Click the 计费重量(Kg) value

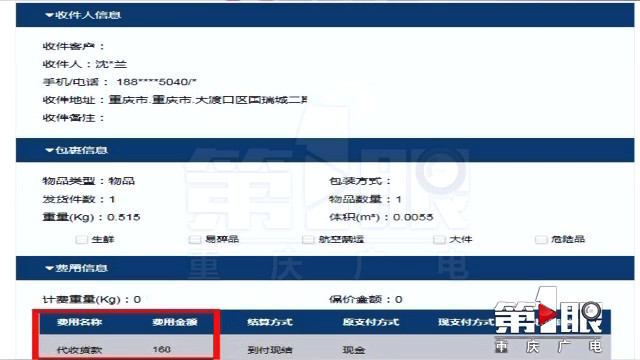pyautogui.click(x=137, y=300)
